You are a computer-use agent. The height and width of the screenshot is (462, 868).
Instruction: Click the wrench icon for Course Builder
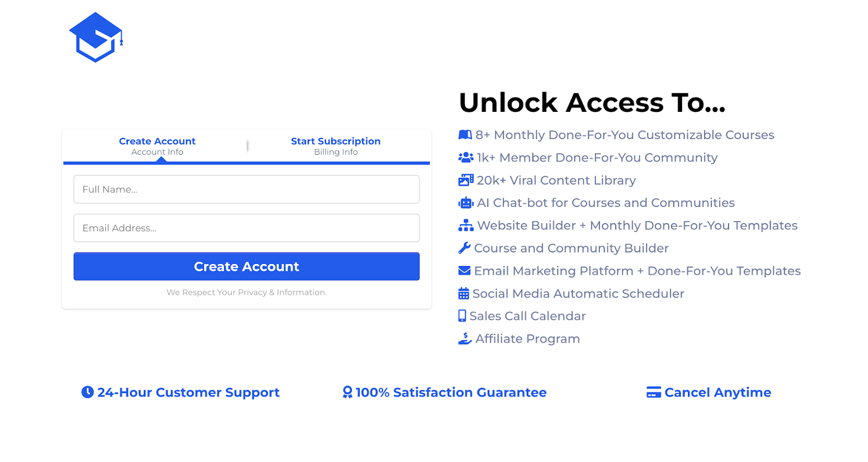[464, 248]
